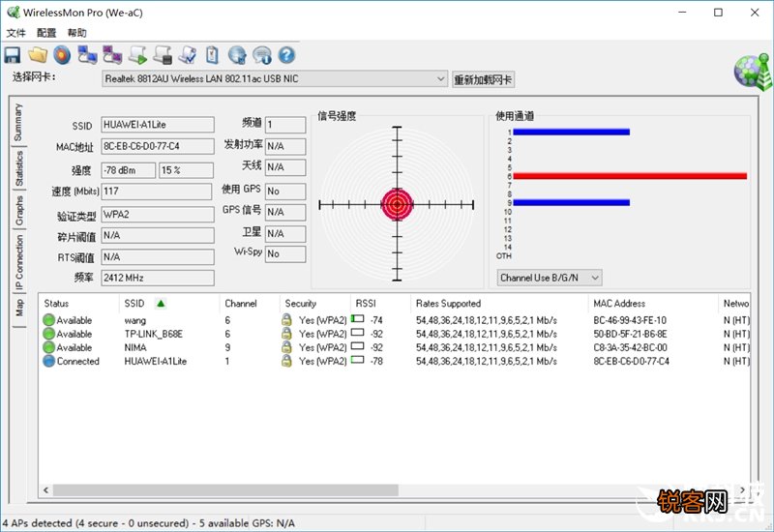The width and height of the screenshot is (774, 532).
Task: Click the green status circle for TP-LINK_B68E
Action: pos(48,334)
